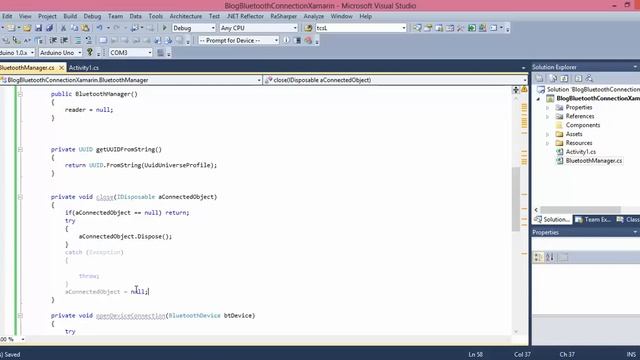Click the serial monitor icon next to COM3
The width and height of the screenshot is (640, 360).
pos(160,53)
